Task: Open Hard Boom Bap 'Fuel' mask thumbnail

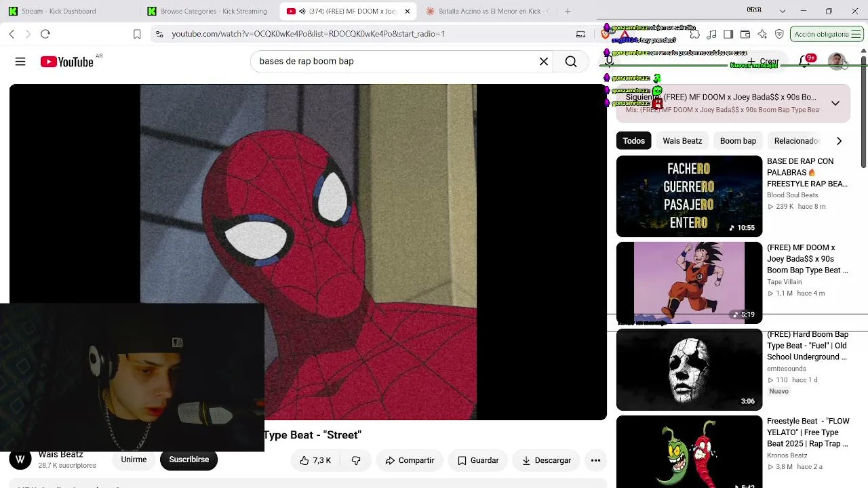Action: tap(689, 369)
